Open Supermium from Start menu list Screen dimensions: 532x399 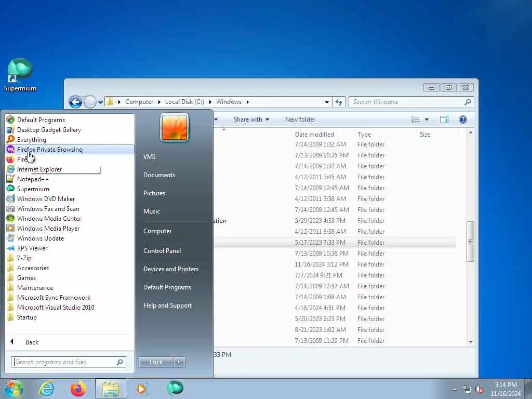[33, 189]
